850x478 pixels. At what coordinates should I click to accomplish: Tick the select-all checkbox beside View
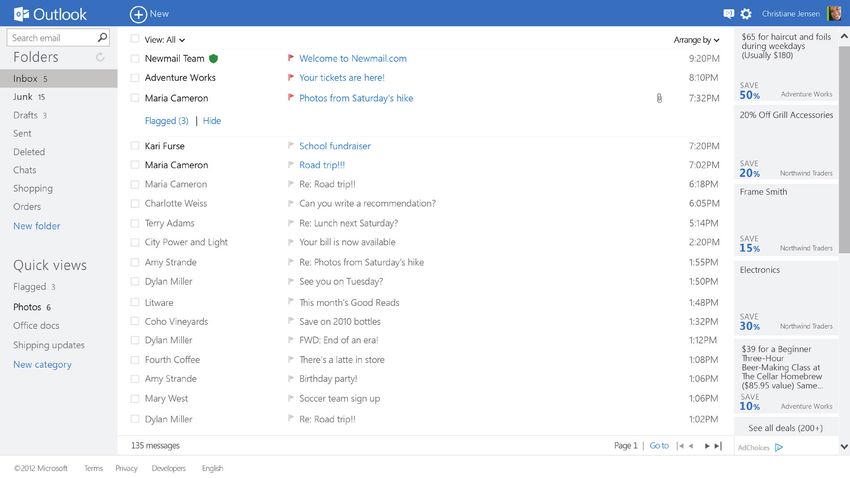pos(135,39)
